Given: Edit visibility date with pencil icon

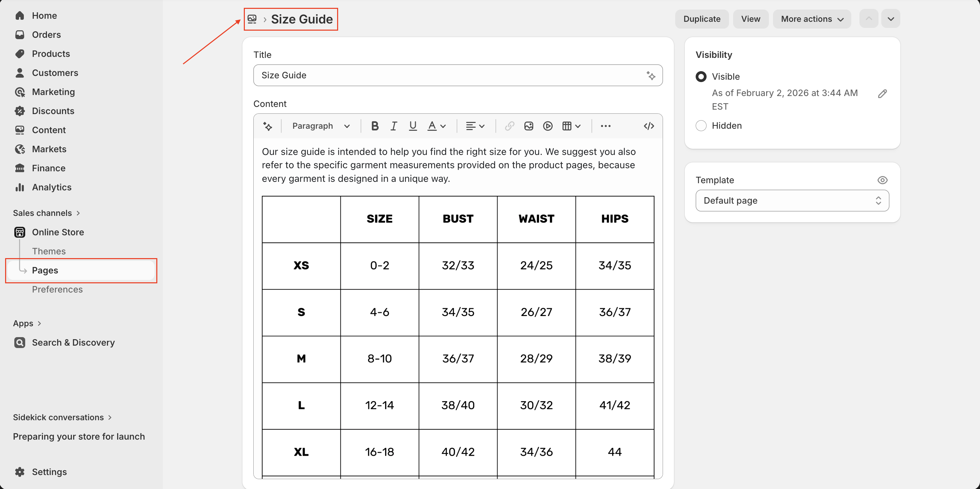Looking at the screenshot, I should (x=882, y=94).
